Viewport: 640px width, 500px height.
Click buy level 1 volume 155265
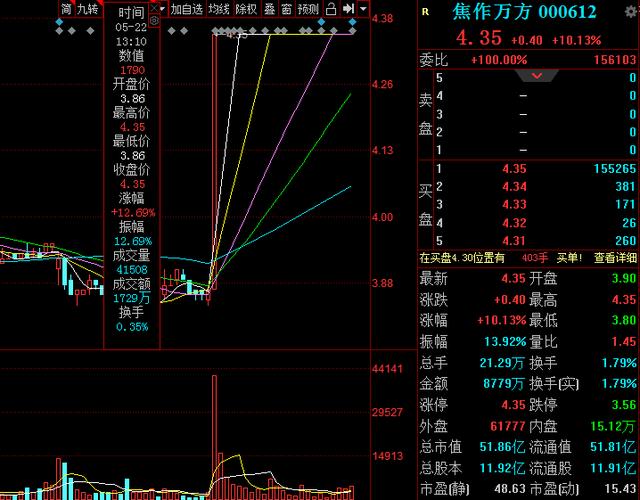pos(615,169)
